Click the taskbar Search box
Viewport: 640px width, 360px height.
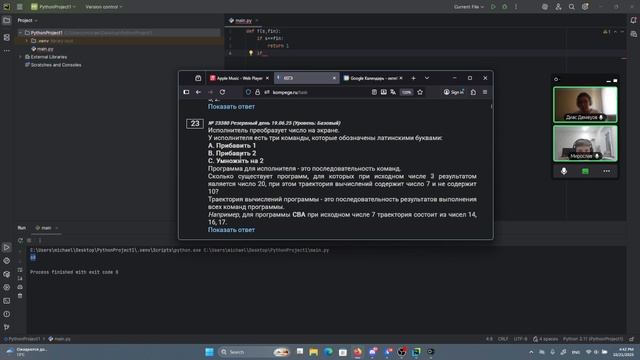point(254,352)
